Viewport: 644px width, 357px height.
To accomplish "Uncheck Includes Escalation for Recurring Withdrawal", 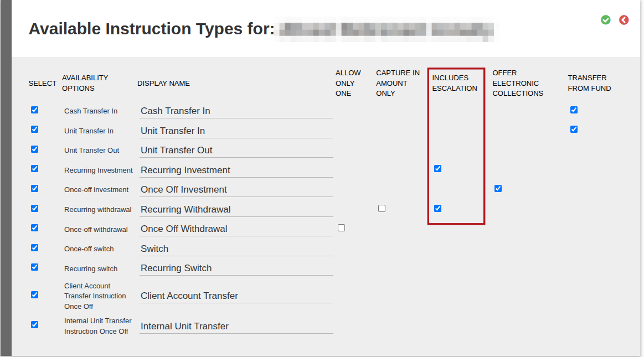I will coord(438,209).
